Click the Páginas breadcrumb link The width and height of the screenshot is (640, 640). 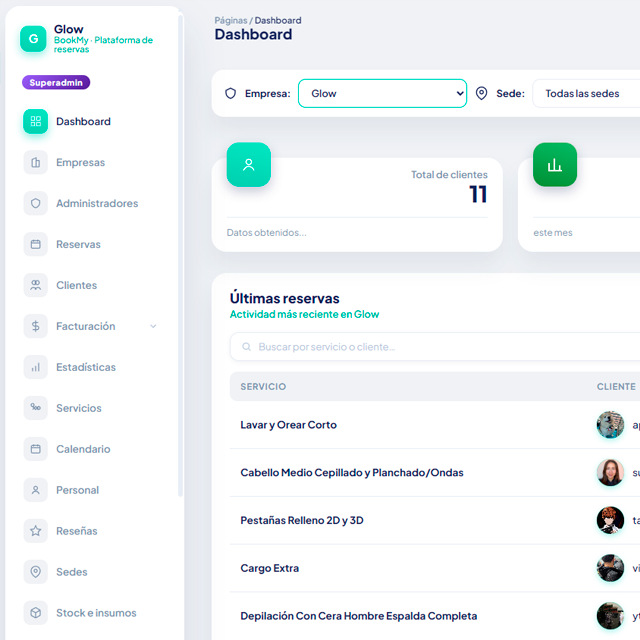(231, 20)
